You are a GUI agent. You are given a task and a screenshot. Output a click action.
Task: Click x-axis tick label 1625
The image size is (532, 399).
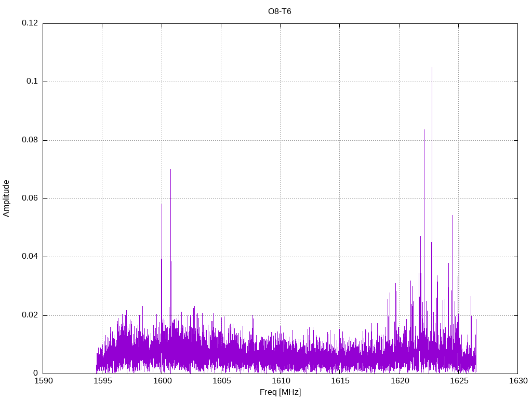pos(459,381)
